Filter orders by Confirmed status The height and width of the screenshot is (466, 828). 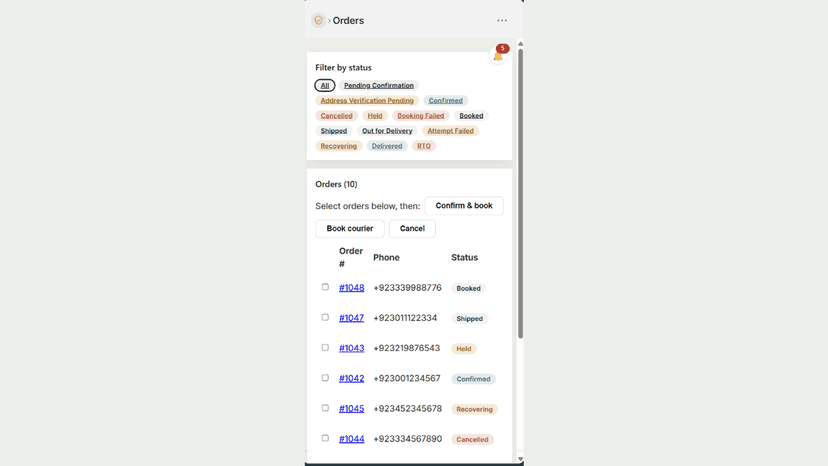point(446,100)
